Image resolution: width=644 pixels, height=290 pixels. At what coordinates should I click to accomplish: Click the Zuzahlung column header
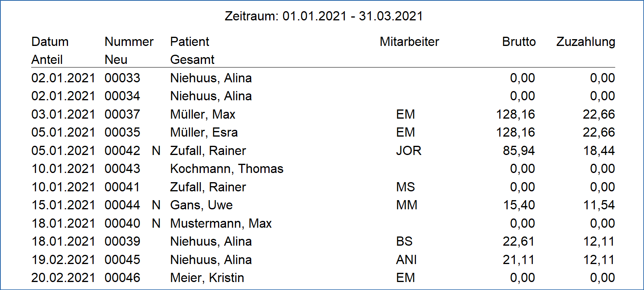[586, 42]
